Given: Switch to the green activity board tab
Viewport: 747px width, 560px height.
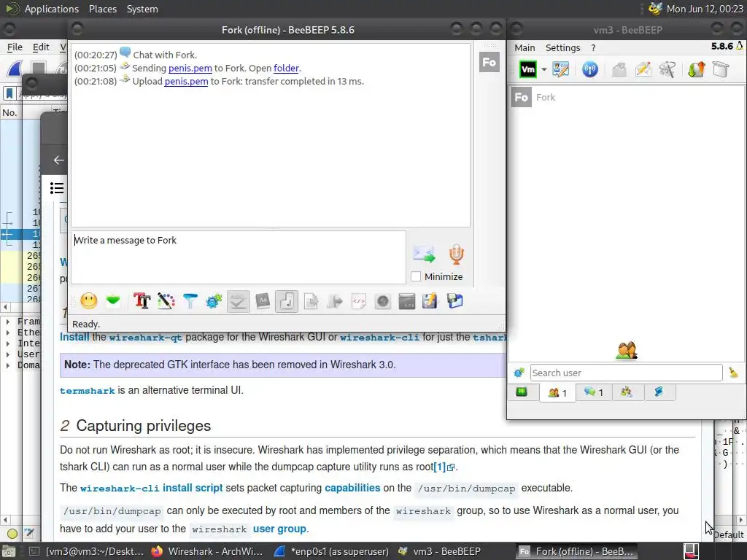Looking at the screenshot, I should coord(522,392).
